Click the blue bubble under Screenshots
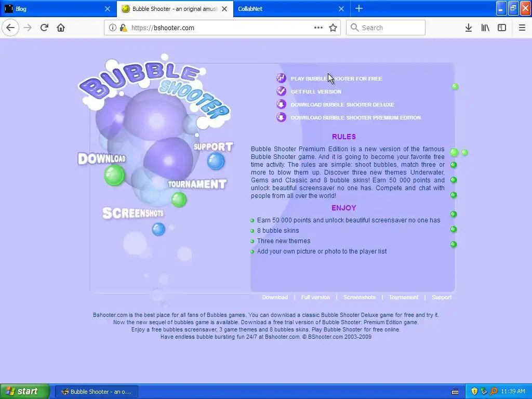 158,229
